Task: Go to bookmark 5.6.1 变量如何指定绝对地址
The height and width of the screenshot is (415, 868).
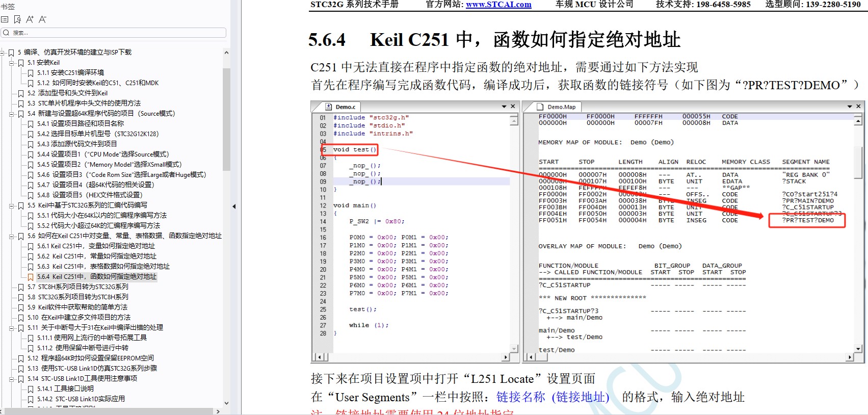Action: click(96, 246)
